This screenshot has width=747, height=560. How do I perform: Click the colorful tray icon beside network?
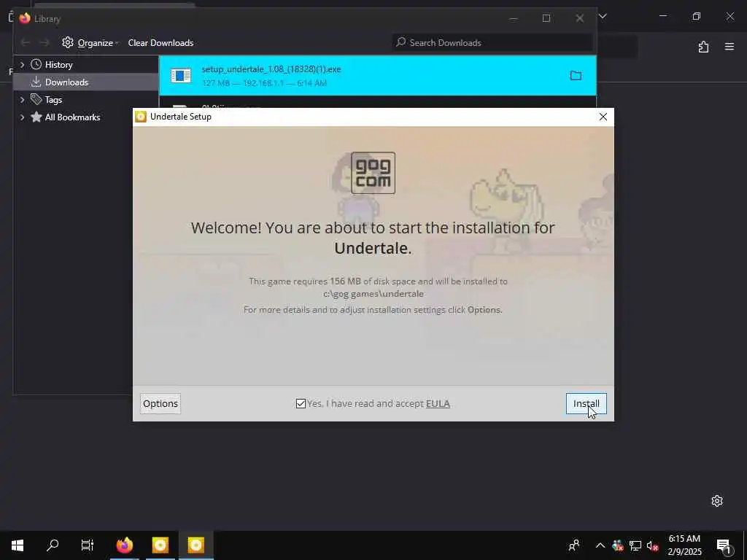618,545
